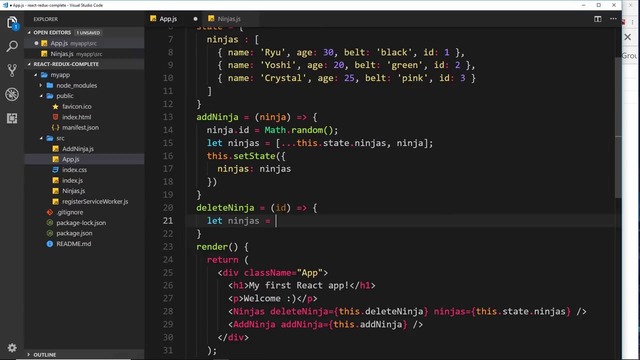Close the panel in the window behind

click(x=628, y=37)
